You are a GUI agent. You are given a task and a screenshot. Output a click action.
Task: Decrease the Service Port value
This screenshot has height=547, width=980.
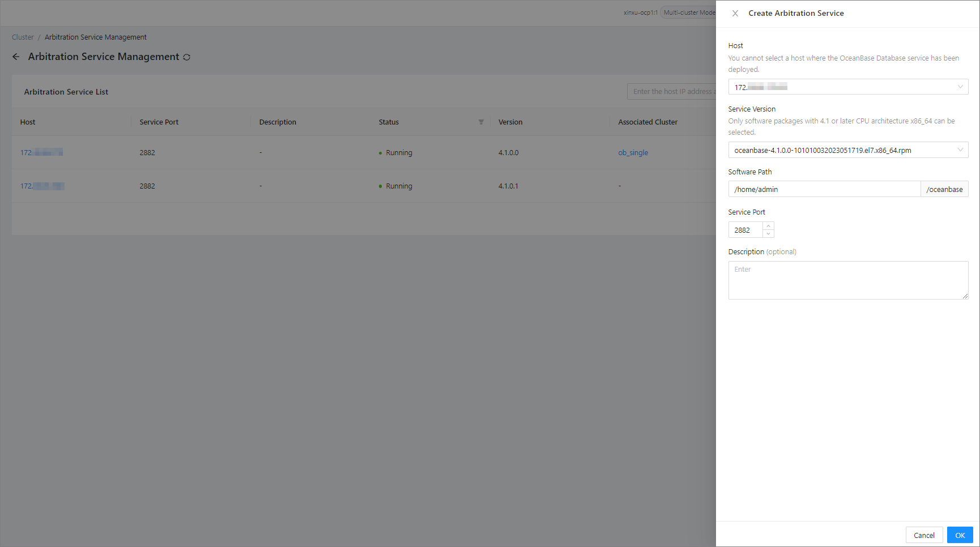tap(768, 233)
